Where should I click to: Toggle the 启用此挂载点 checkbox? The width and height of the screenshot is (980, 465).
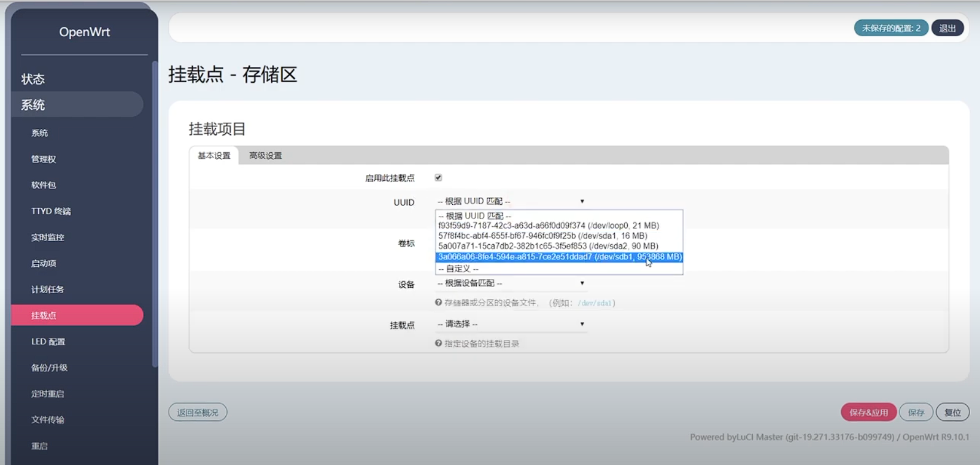(438, 178)
